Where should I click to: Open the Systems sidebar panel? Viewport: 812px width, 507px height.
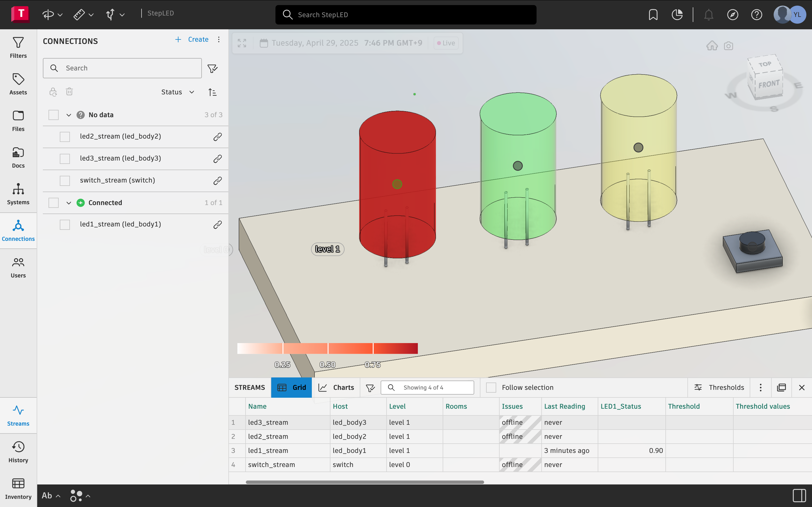(18, 194)
